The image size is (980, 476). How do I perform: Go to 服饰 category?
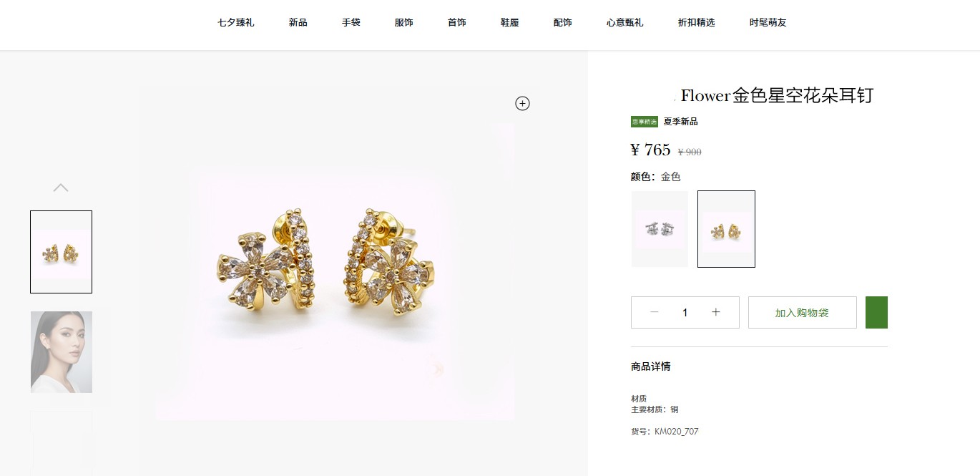pos(404,23)
